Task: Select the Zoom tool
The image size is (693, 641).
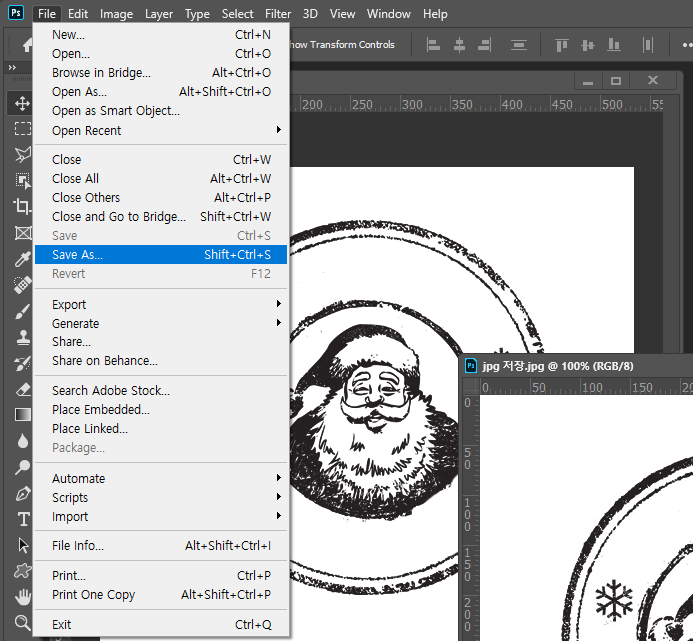Action: (22, 622)
